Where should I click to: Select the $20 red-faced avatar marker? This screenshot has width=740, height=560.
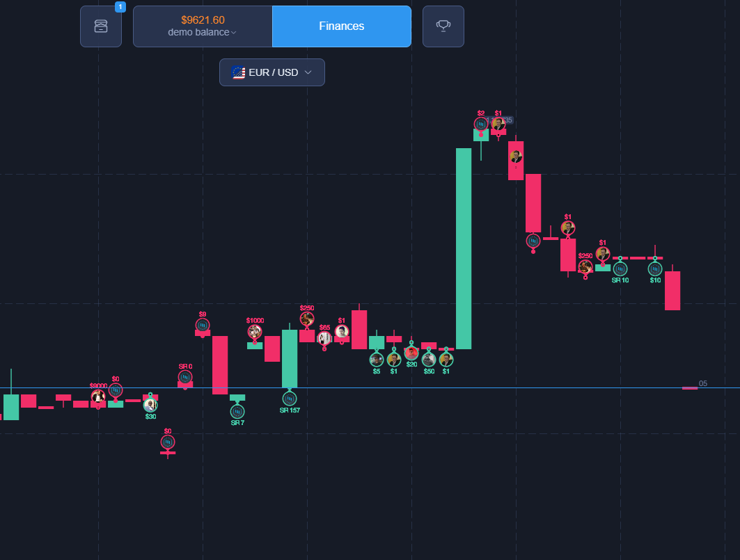click(x=411, y=353)
